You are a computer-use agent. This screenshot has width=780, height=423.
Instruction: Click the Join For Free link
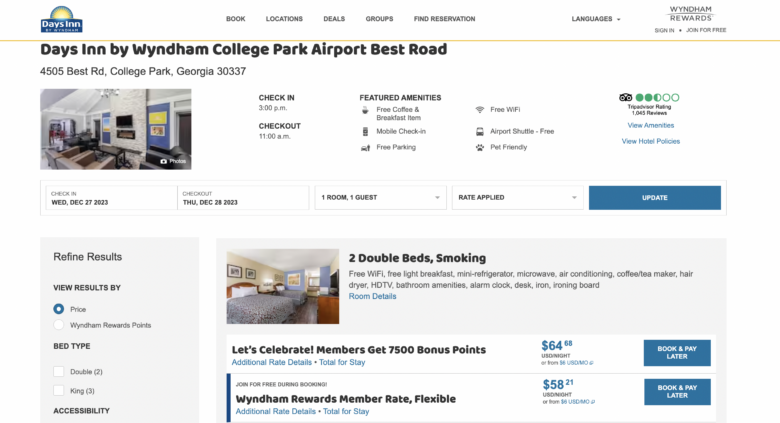point(706,30)
